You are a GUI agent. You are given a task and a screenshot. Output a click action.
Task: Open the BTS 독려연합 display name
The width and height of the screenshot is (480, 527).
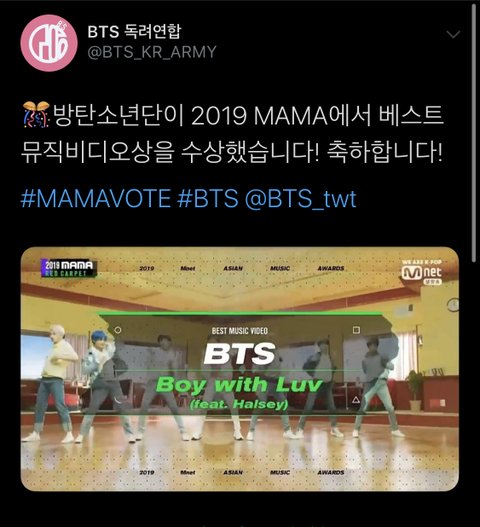coord(134,31)
